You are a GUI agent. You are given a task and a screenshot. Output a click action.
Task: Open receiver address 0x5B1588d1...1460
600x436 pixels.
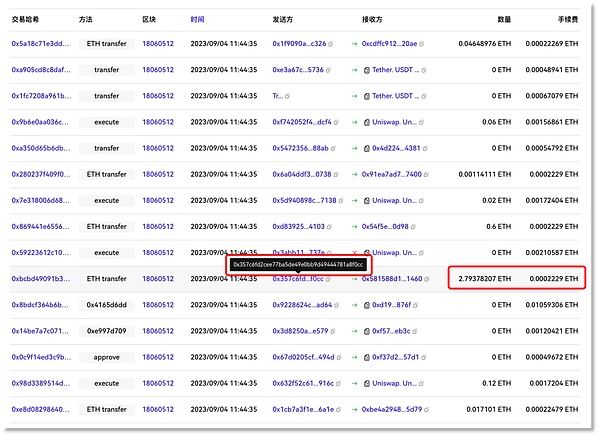pos(391,278)
